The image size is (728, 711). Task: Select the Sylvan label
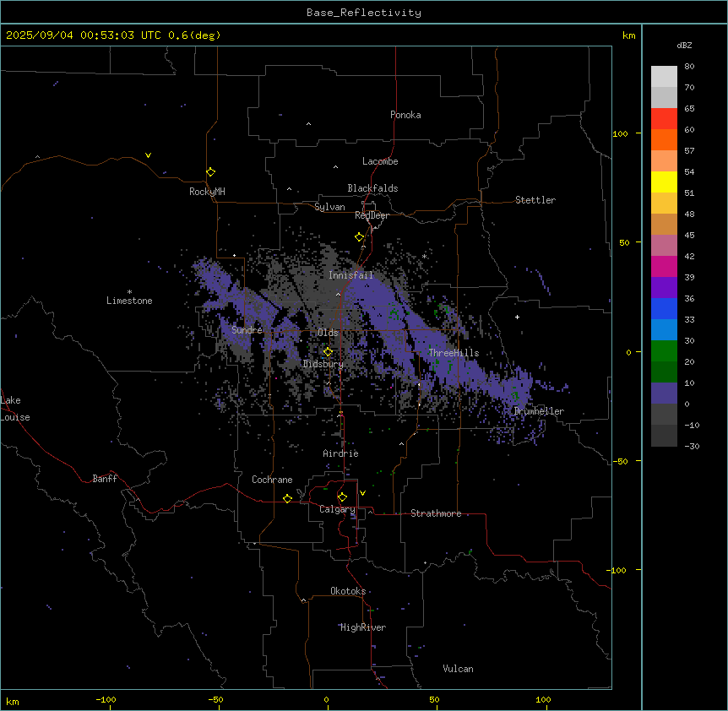tap(329, 207)
